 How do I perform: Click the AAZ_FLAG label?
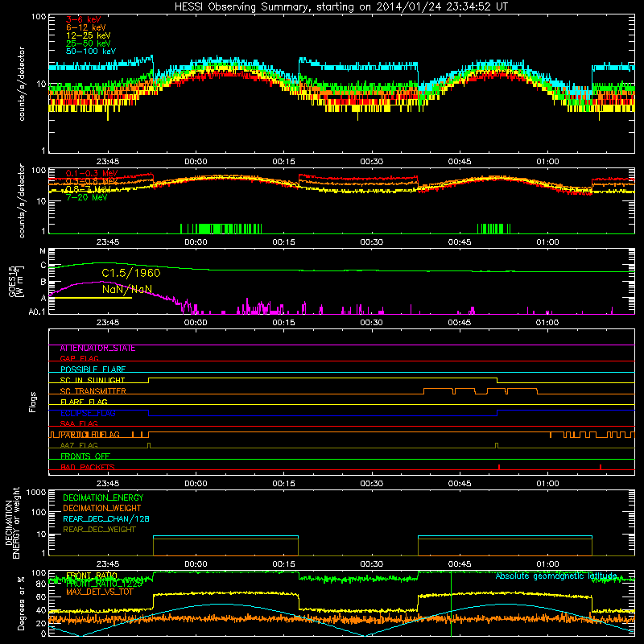pyautogui.click(x=79, y=446)
